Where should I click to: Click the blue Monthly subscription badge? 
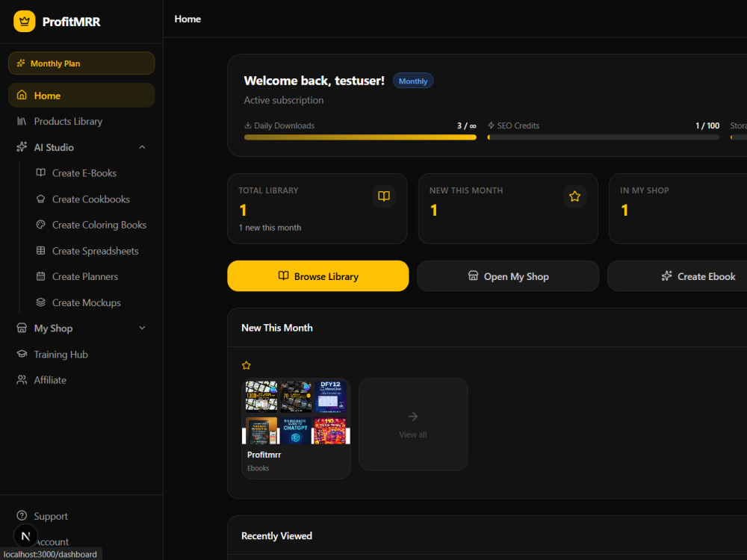(x=413, y=81)
